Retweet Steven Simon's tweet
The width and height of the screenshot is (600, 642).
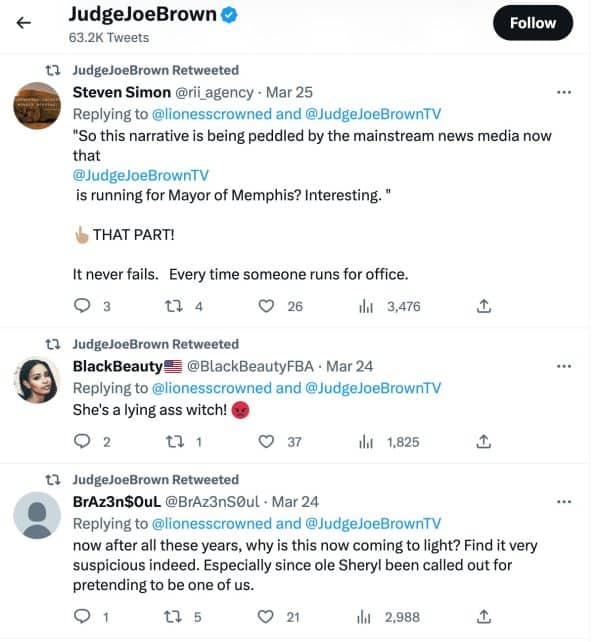176,306
